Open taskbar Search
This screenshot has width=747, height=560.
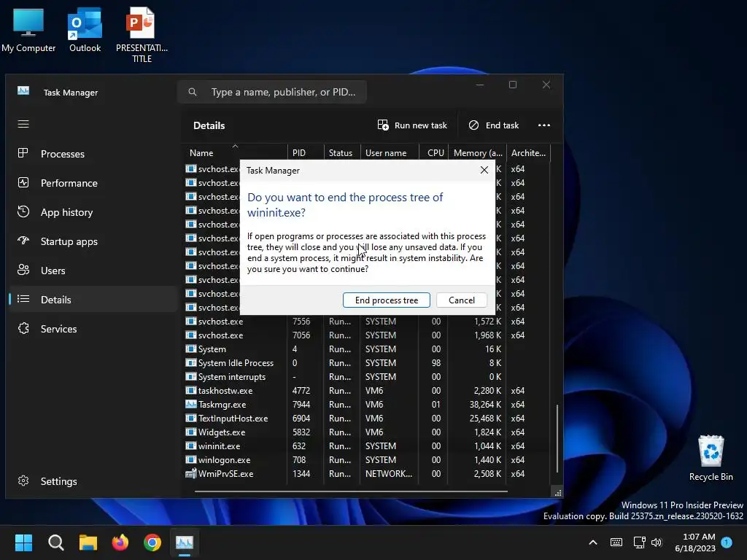(55, 542)
